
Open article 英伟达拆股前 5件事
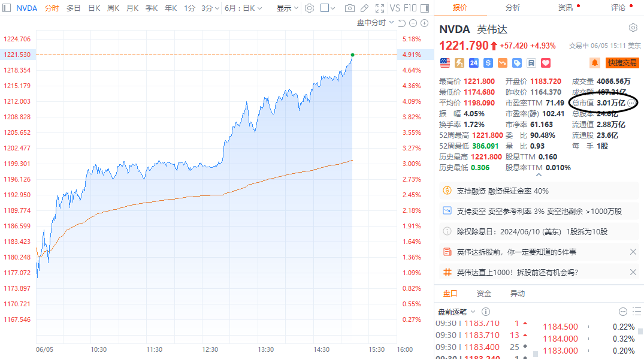pyautogui.click(x=516, y=252)
